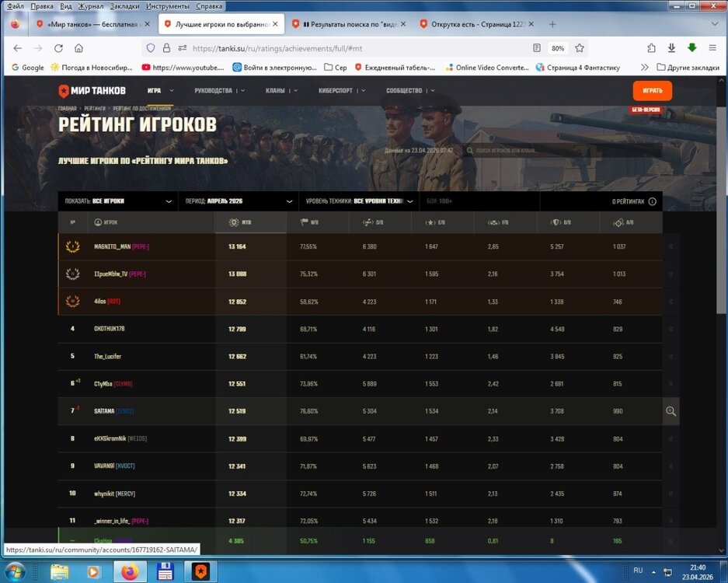Click the Рейтинги breadcrumb link
Viewport: 728px width, 583px height.
95,108
